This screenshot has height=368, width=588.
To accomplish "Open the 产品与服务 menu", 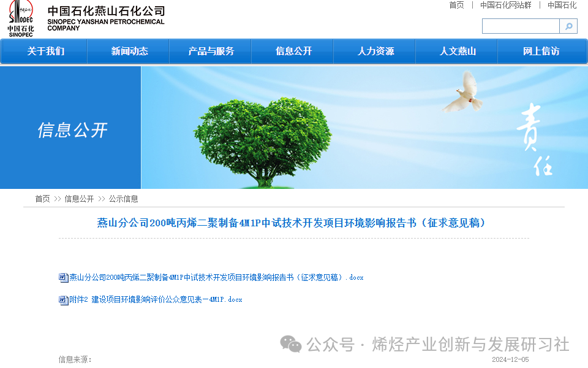I will point(211,51).
